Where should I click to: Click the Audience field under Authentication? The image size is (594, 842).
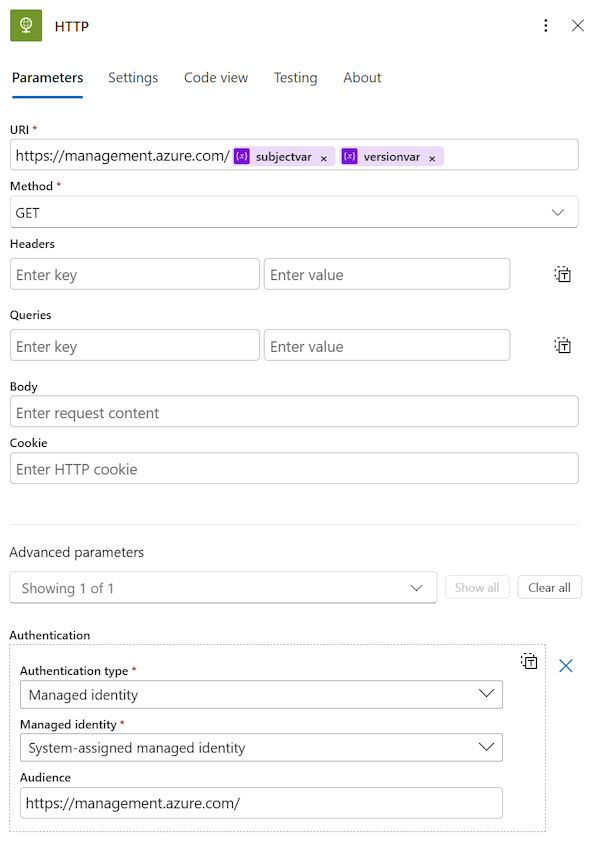click(x=261, y=803)
